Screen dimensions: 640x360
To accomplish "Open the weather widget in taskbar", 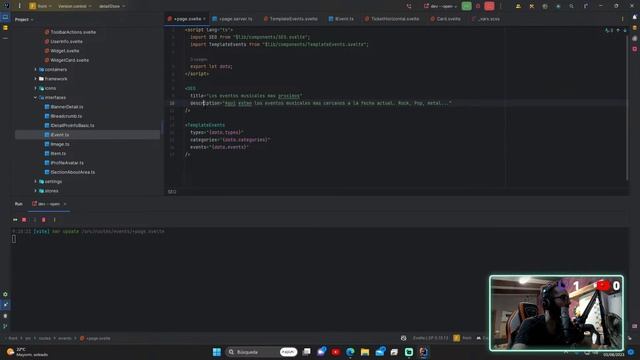I will [x=27, y=352].
